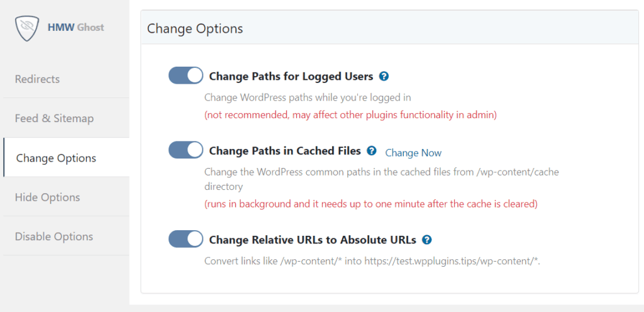The height and width of the screenshot is (312, 644).
Task: Click the HMW Ghost title text
Action: [x=76, y=27]
